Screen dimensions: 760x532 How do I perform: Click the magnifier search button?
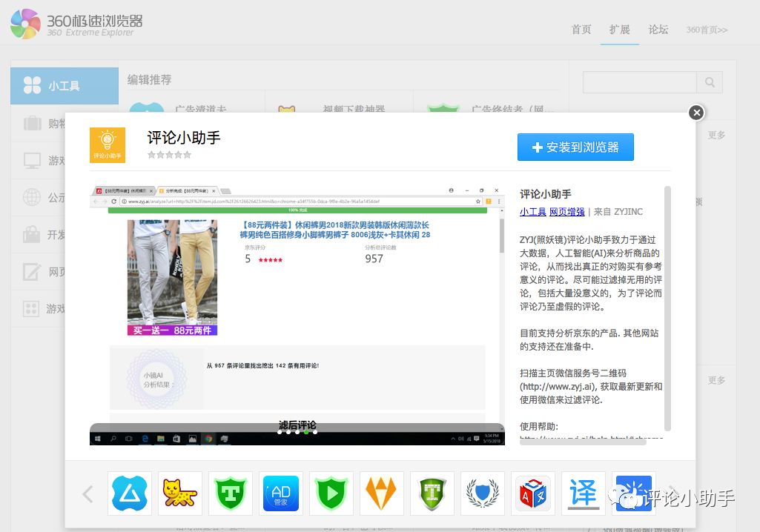pyautogui.click(x=710, y=82)
